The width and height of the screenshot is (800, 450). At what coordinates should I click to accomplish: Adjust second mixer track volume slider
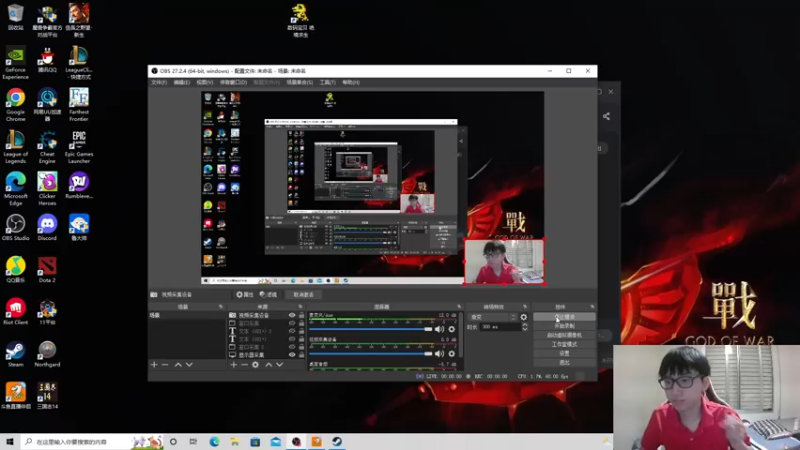[370, 354]
